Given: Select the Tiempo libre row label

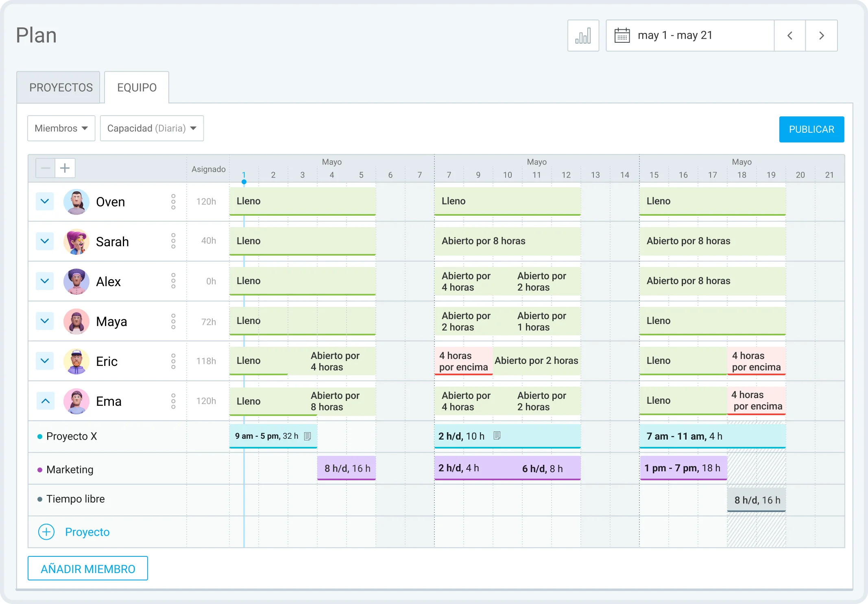Looking at the screenshot, I should pos(76,499).
